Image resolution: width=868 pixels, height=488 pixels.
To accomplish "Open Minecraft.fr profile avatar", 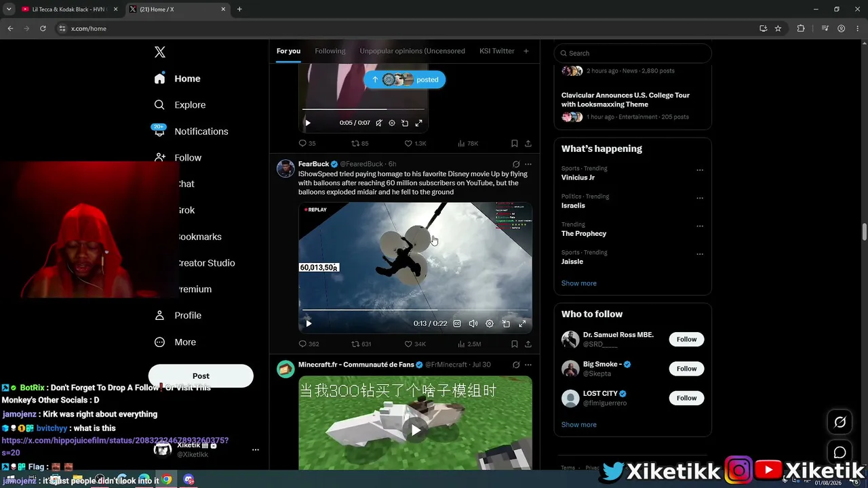I will pos(285,369).
